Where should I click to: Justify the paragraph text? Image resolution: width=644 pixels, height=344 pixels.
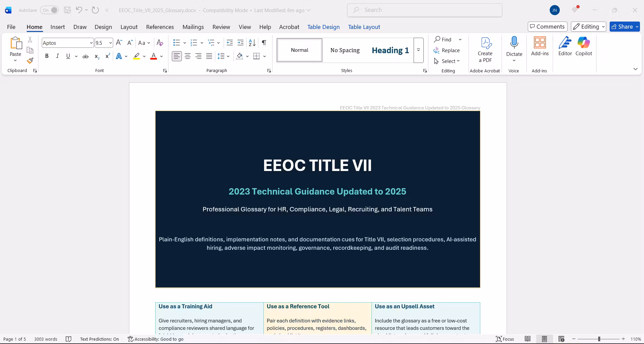point(209,56)
